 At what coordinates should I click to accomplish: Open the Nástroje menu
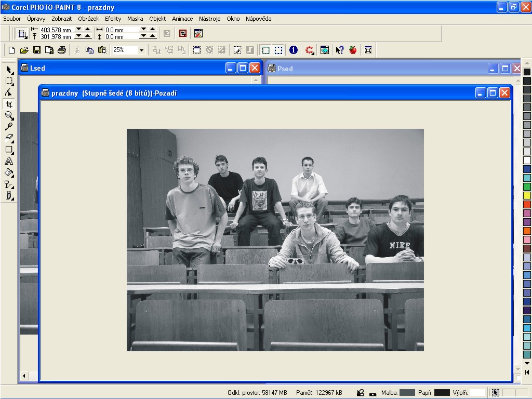[210, 19]
